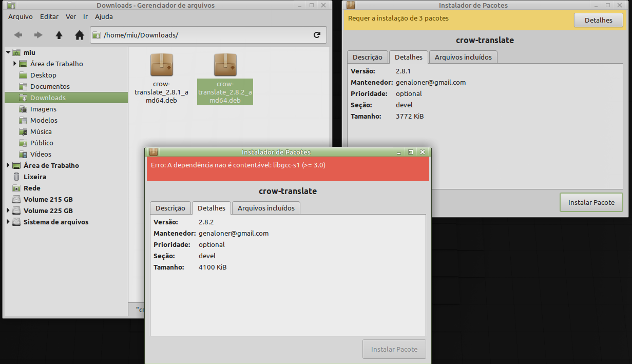The height and width of the screenshot is (364, 632).
Task: Click the Lixeira trash icon in sidebar
Action: tap(16, 177)
